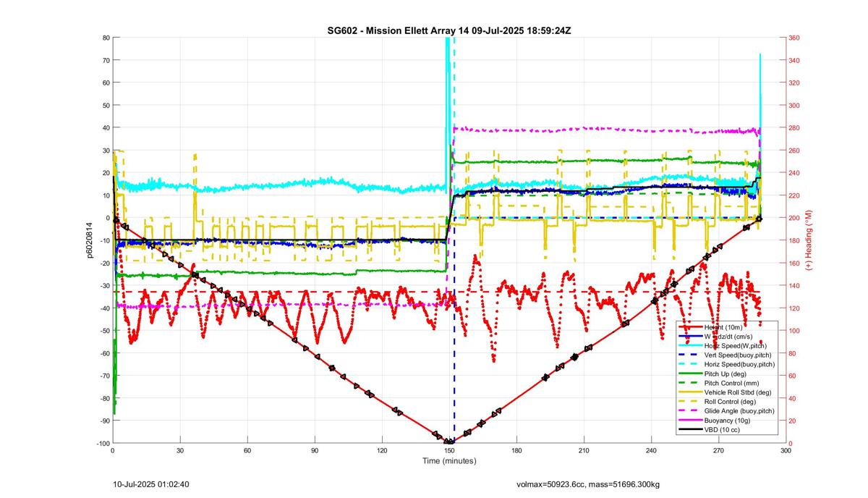Click the 'Time (minutes)' x-axis label

coord(448,460)
